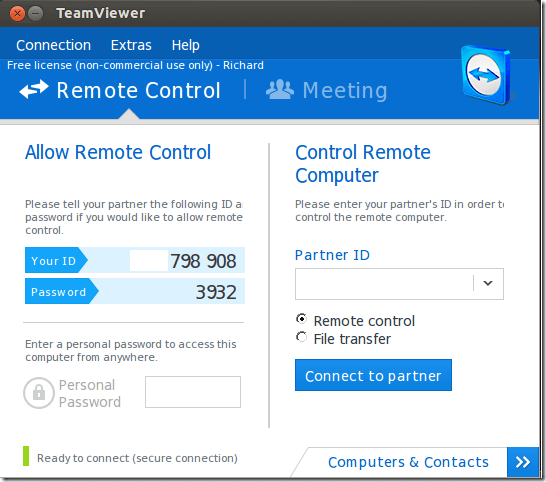Click the Personal Password label text

coord(90,394)
